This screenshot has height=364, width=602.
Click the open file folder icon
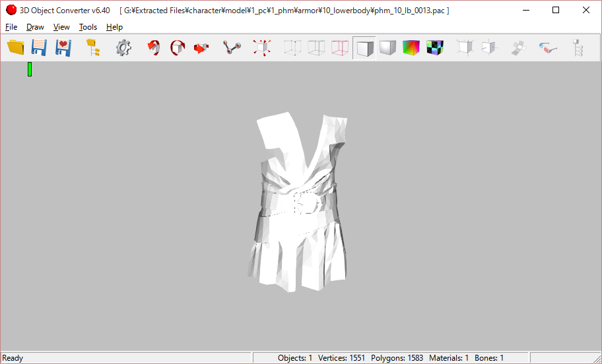(15, 47)
